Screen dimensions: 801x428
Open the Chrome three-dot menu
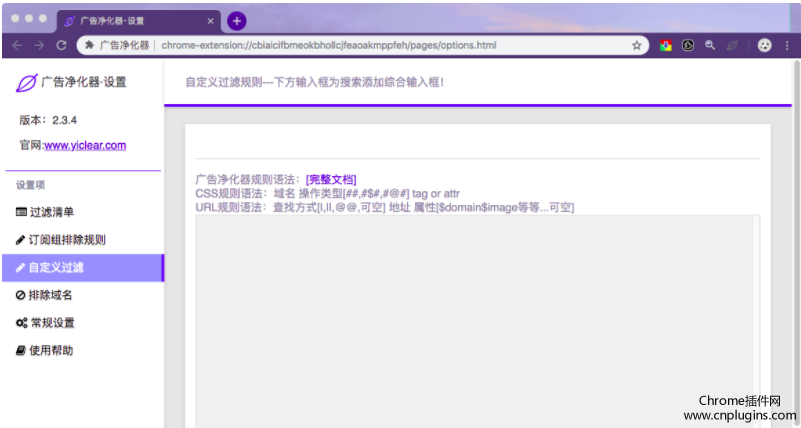pyautogui.click(x=786, y=45)
